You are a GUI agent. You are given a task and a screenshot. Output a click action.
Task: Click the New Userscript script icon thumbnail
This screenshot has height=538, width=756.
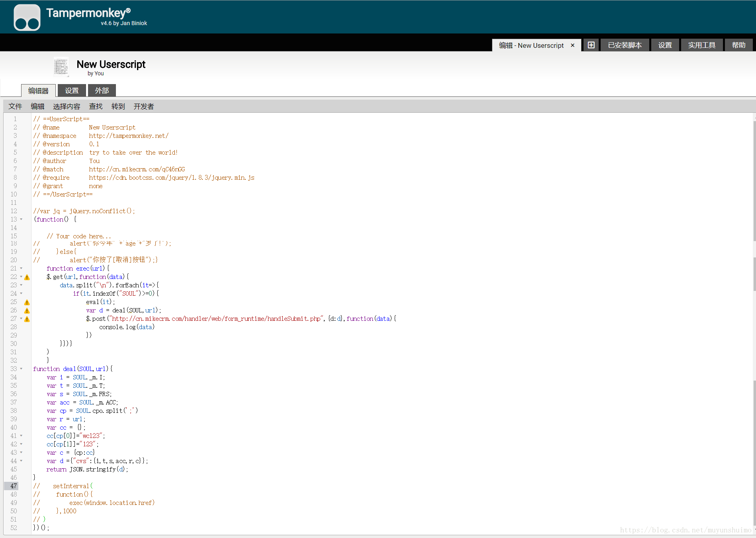click(x=61, y=67)
